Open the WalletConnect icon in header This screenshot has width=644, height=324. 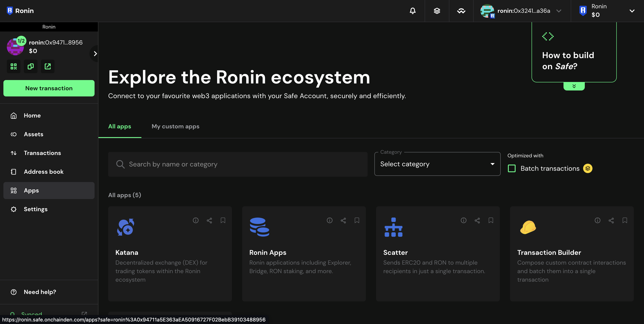click(x=461, y=11)
